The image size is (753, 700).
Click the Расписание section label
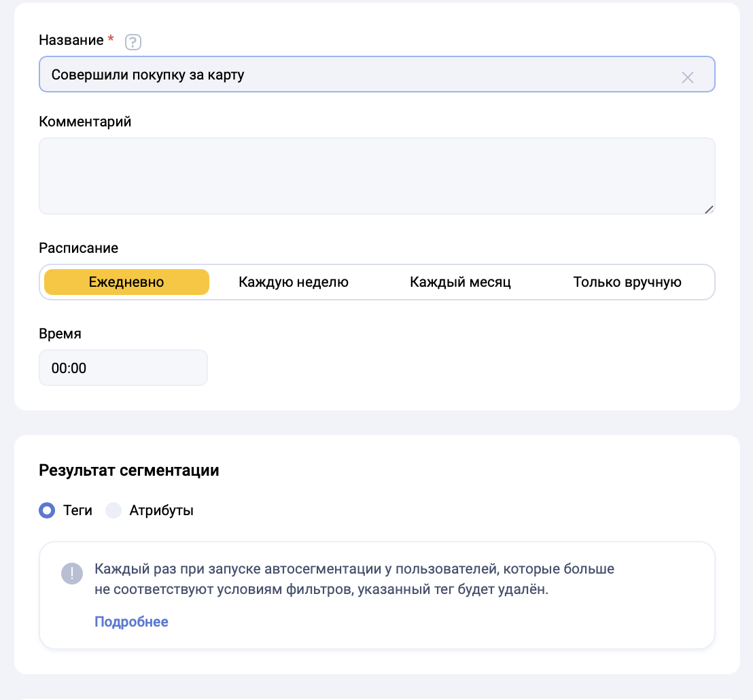click(78, 248)
